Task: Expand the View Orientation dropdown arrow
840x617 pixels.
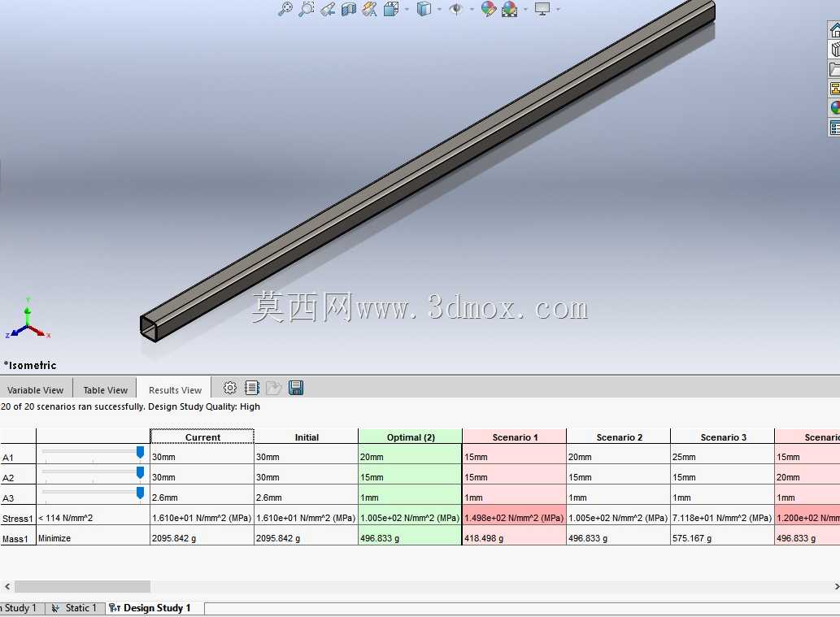Action: 407,9
